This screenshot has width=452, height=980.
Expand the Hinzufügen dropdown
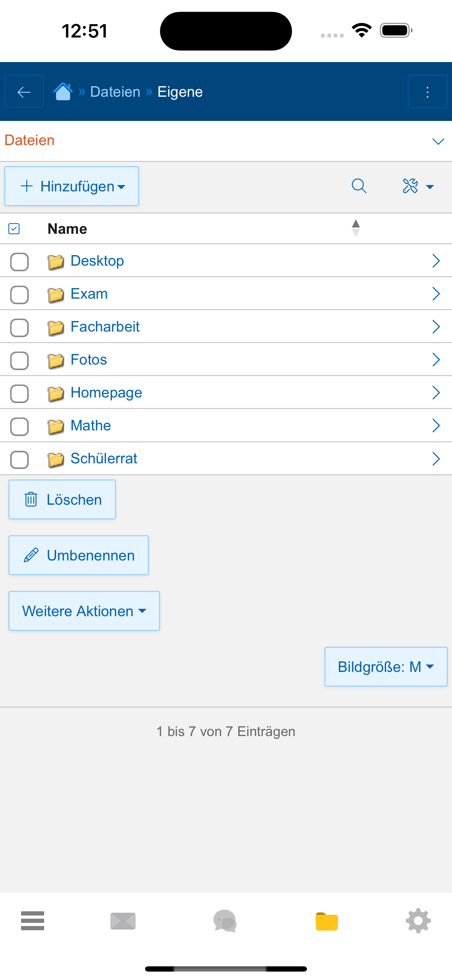[x=71, y=186]
